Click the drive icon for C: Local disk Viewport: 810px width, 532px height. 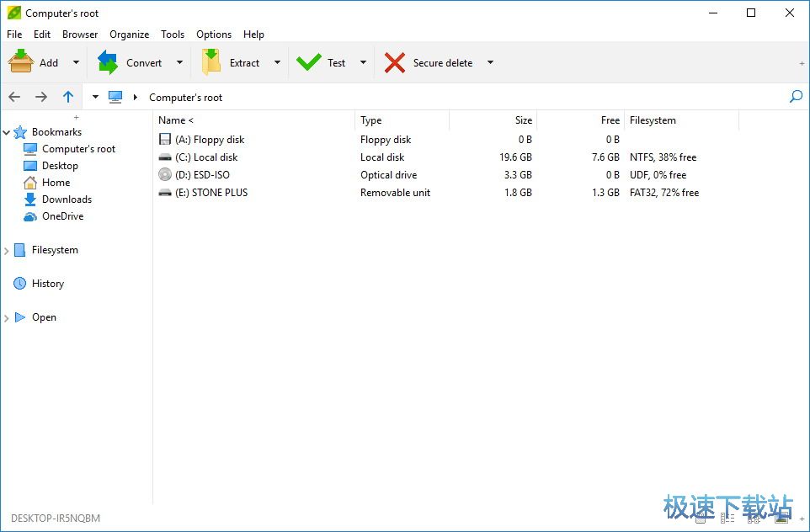tap(165, 157)
